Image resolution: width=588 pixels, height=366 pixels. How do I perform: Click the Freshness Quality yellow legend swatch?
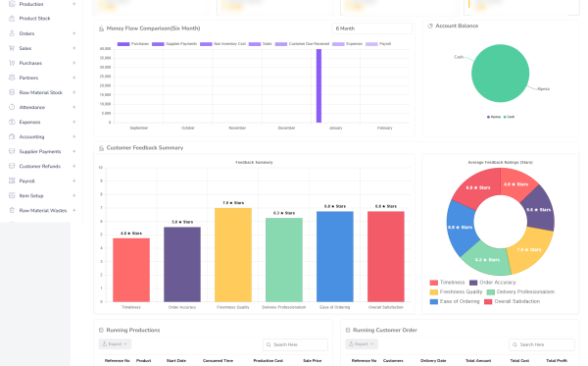click(x=434, y=292)
